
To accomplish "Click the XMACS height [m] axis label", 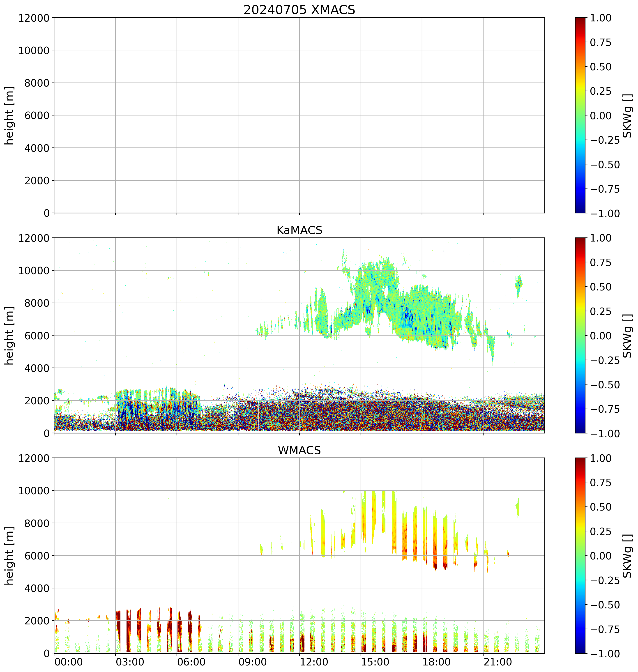I will [9, 116].
